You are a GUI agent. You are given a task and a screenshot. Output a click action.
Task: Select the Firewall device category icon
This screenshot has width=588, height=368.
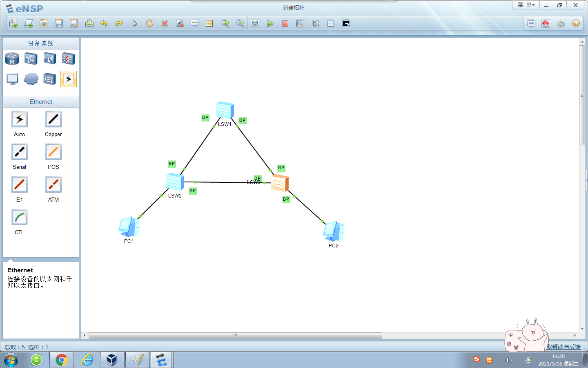point(68,59)
